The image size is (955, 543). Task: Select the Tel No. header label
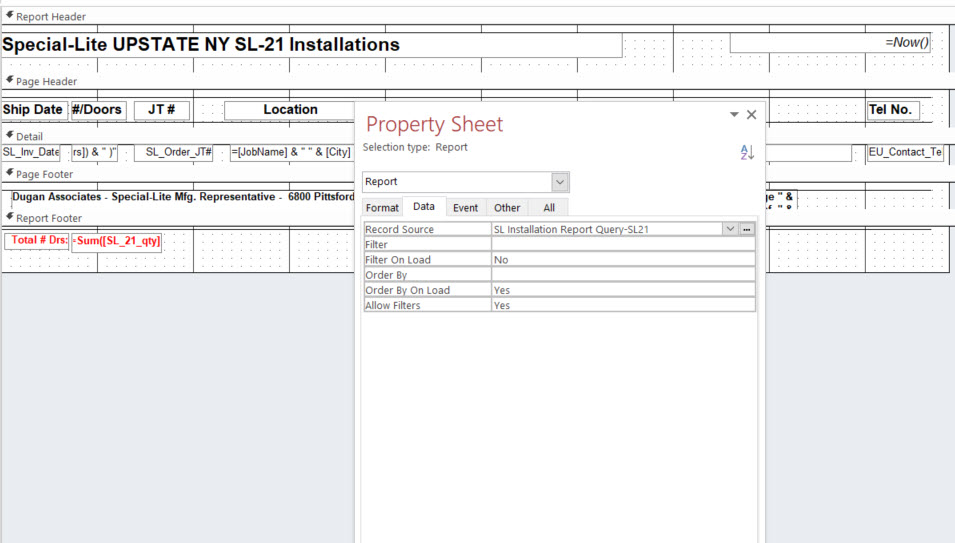[893, 110]
